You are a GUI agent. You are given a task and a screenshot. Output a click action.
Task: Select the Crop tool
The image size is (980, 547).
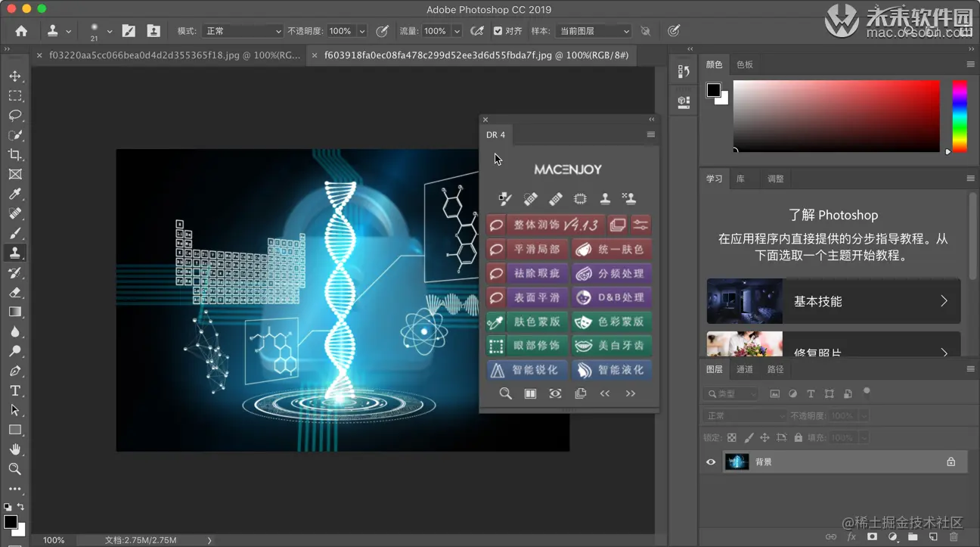15,155
